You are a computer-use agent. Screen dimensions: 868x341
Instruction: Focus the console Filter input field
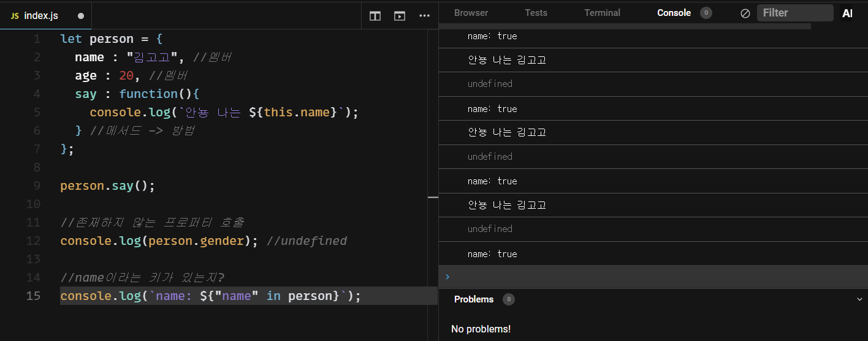[794, 13]
